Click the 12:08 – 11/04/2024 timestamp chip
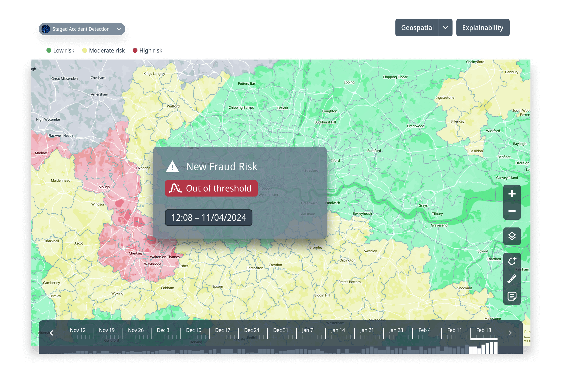Image resolution: width=574 pixels, height=392 pixels. pos(209,218)
